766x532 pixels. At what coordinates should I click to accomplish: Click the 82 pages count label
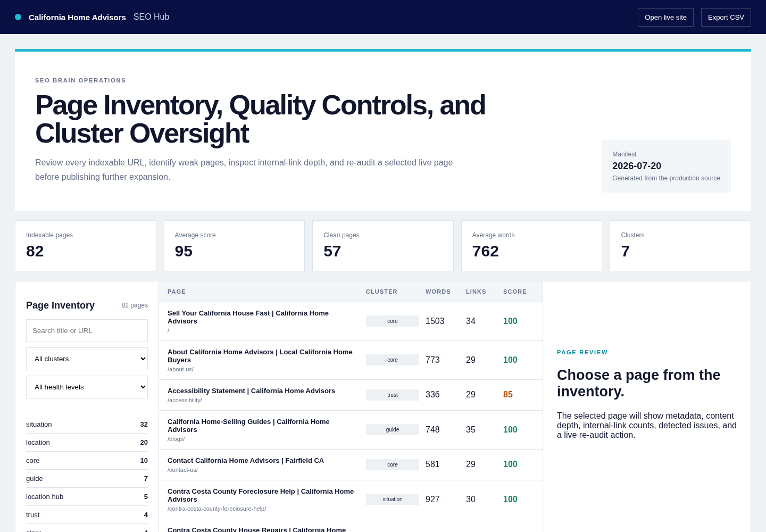coord(135,305)
